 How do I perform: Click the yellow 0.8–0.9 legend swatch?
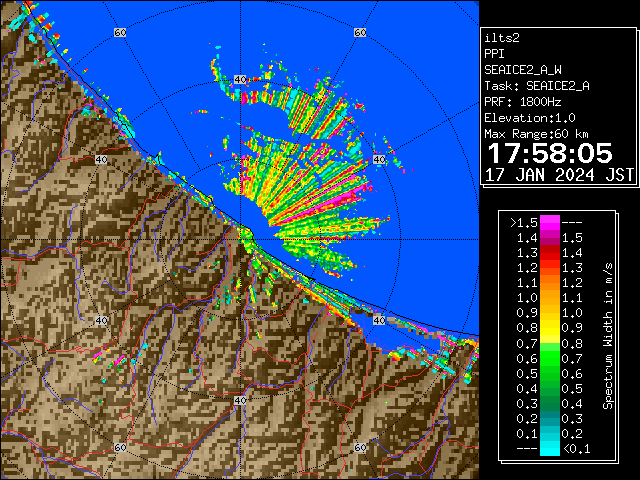(549, 328)
